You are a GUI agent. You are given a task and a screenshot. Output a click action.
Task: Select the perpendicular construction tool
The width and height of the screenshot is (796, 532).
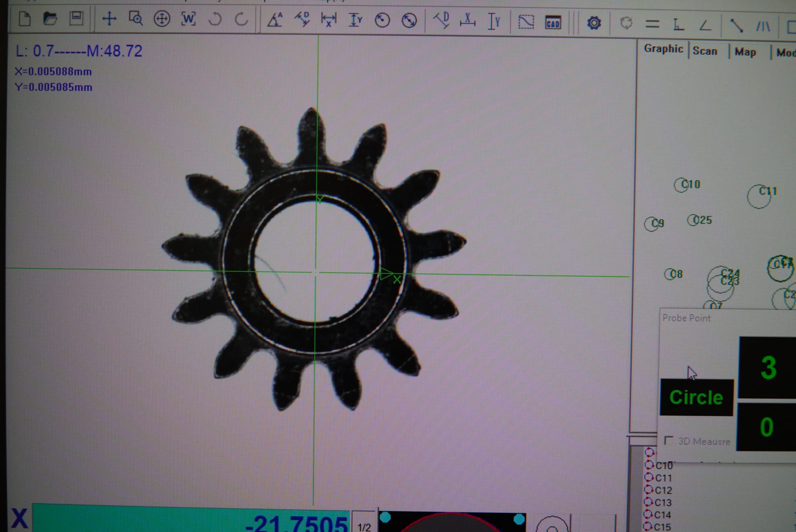[679, 24]
